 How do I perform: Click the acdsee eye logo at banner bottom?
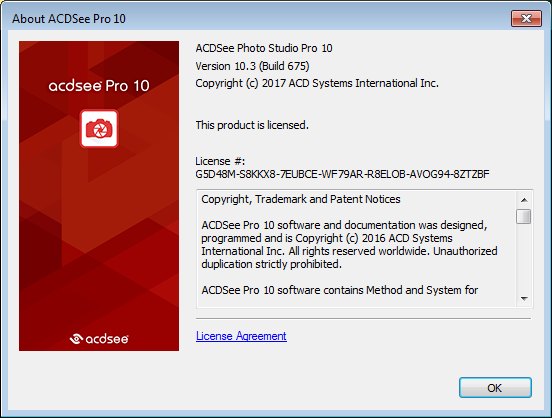tap(99, 338)
